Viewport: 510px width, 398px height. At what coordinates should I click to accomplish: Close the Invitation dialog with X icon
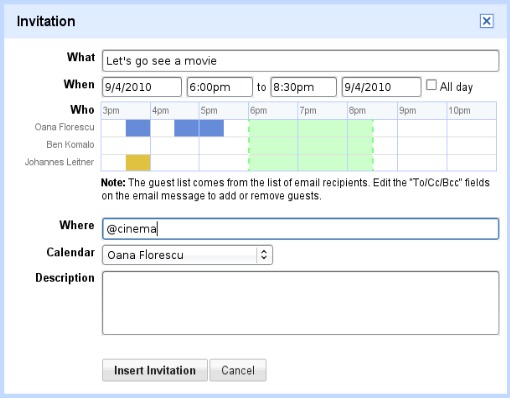487,21
